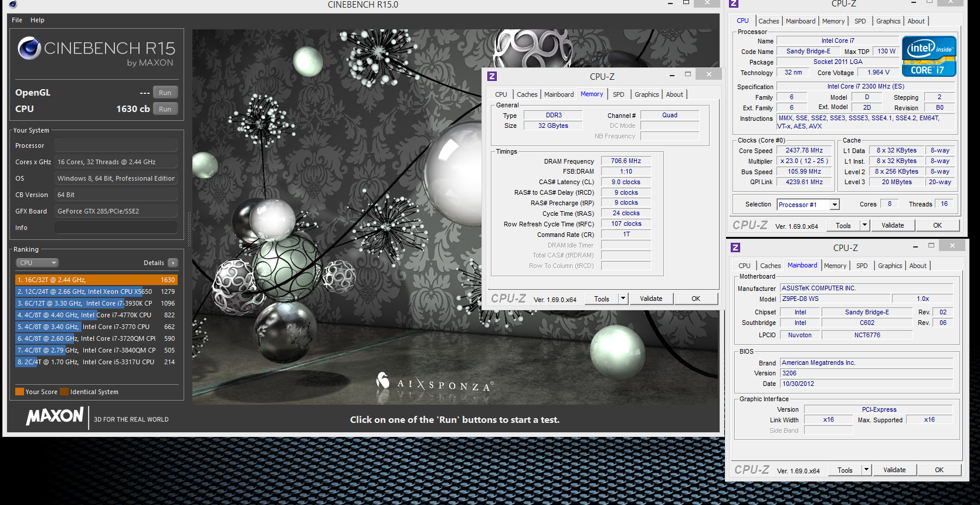Click the CPU-Z icon in Mainboard window title bar
Screen dimensions: 980x505
click(x=735, y=248)
